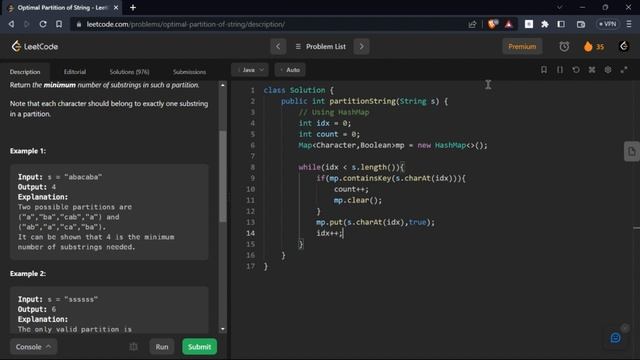Click the Brave shields lion icon

tap(493, 24)
